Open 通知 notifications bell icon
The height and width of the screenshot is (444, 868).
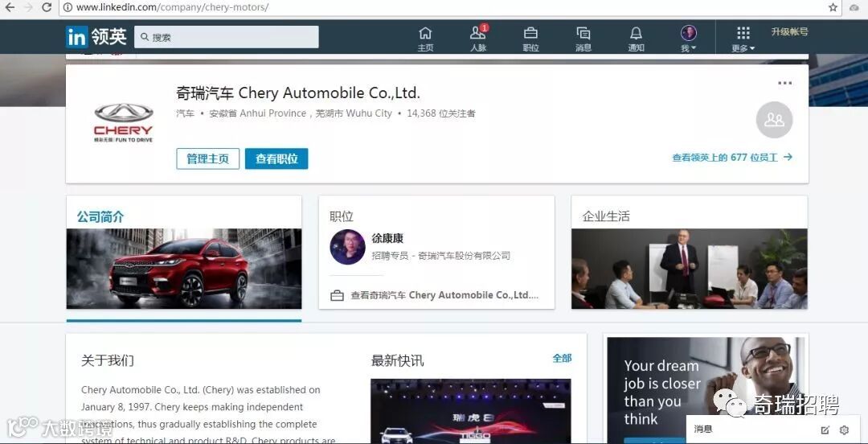point(636,39)
